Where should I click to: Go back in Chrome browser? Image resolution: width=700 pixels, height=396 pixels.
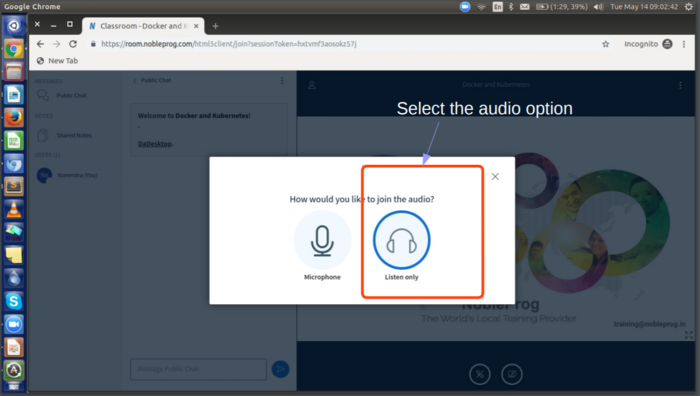point(40,44)
